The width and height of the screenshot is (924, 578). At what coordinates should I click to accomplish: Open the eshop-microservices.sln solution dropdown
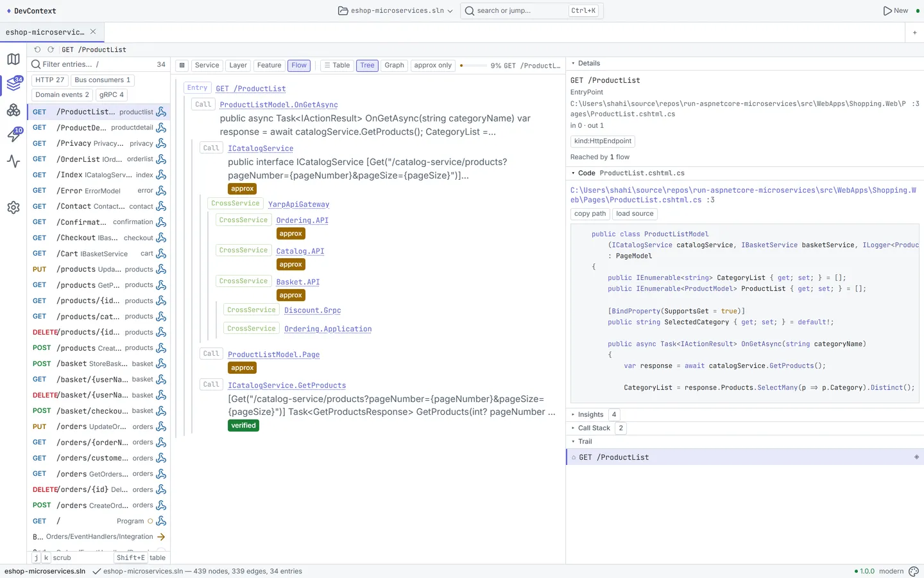coord(395,11)
